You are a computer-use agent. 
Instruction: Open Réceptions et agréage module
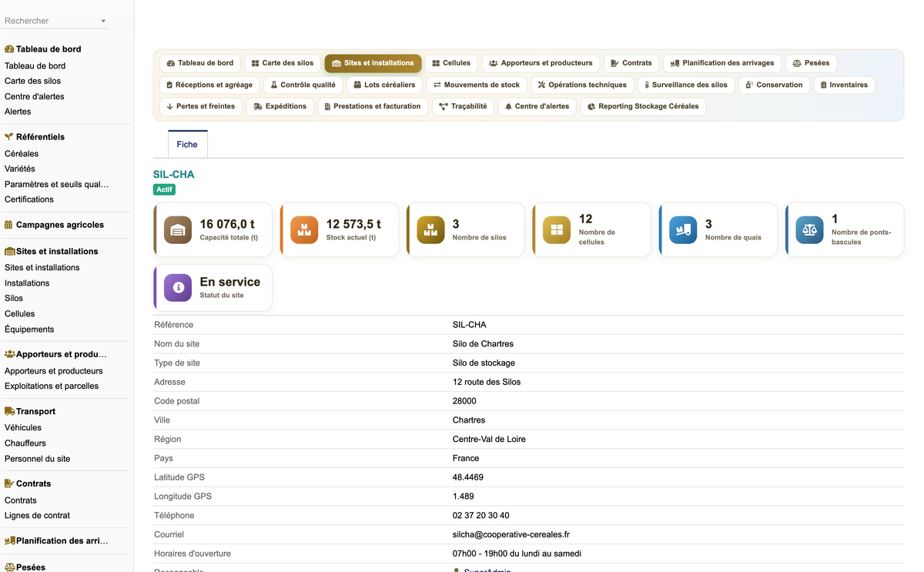coord(209,85)
